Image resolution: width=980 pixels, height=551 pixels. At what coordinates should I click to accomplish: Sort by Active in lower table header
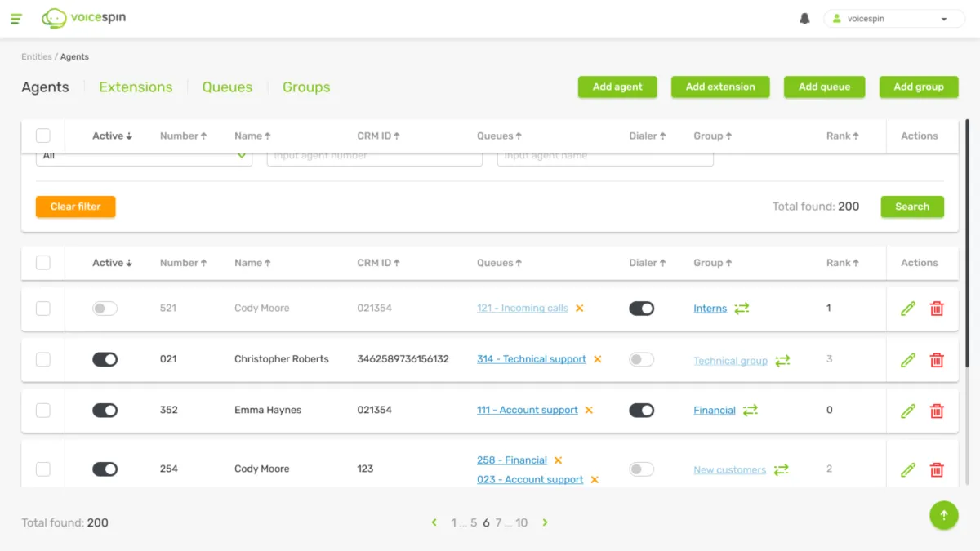point(112,263)
